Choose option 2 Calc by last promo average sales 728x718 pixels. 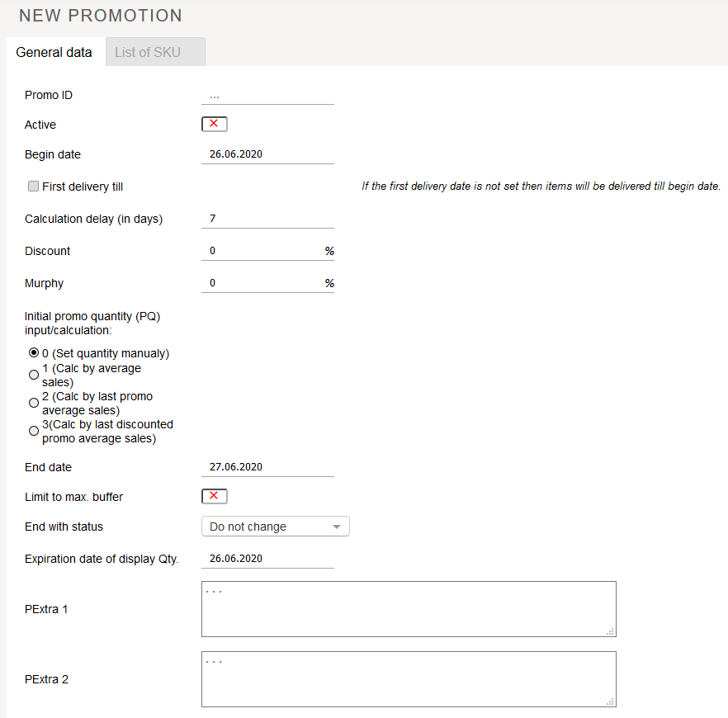[34, 403]
